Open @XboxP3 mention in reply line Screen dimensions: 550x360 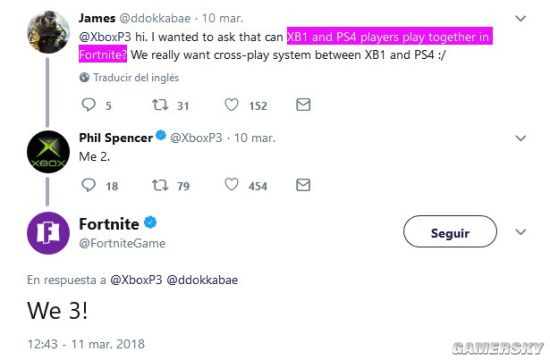[x=136, y=280]
